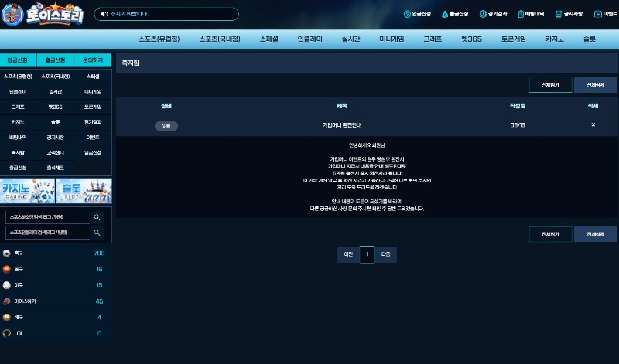This screenshot has width=619, height=364.
Task: Open 토큰게임 in the top navigation bar
Action: (514, 39)
